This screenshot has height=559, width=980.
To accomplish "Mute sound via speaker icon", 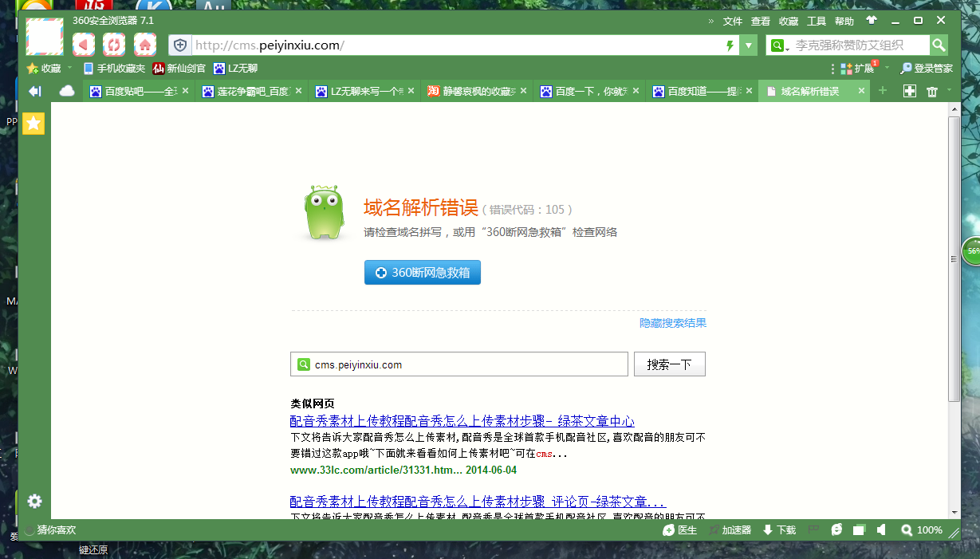I will [x=881, y=529].
